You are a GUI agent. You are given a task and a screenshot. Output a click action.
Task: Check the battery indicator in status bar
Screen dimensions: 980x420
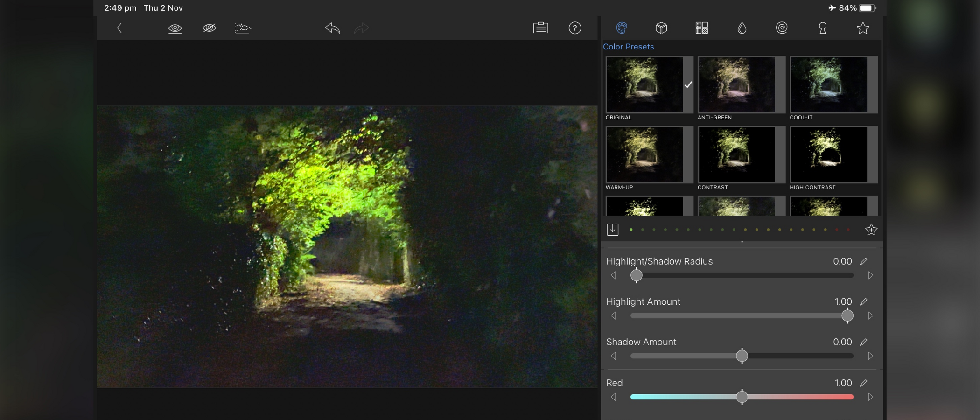click(867, 8)
